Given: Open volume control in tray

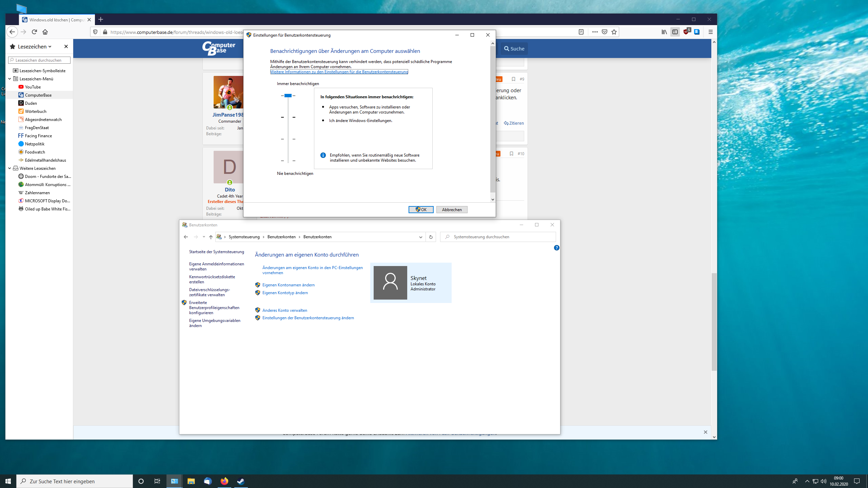Looking at the screenshot, I should click(x=824, y=481).
